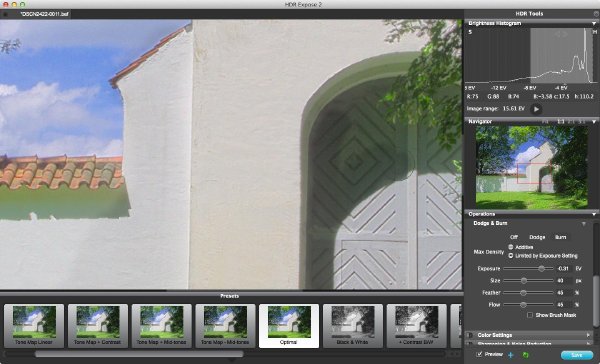
Task: Select the Dodge mode
Action: tap(537, 237)
